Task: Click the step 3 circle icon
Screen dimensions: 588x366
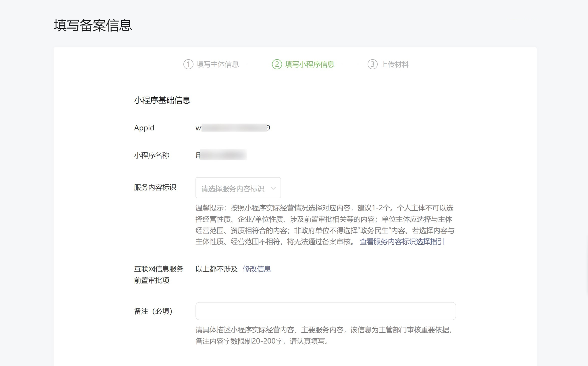Action: (372, 64)
